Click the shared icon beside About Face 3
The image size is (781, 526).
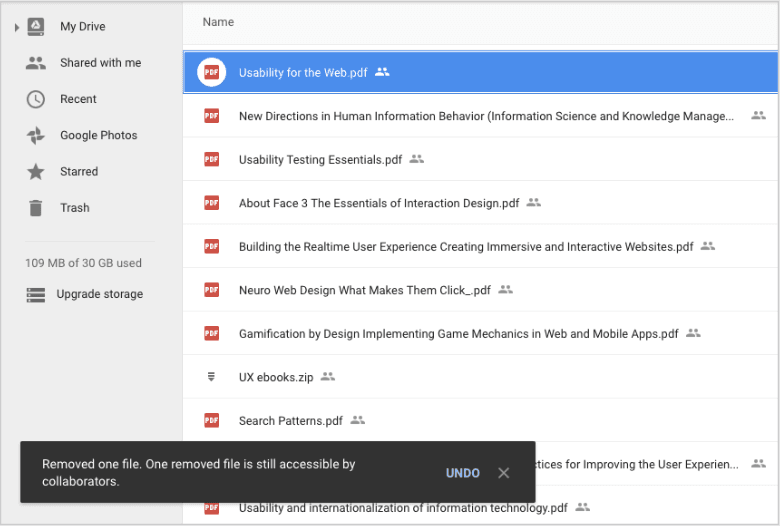(x=533, y=203)
